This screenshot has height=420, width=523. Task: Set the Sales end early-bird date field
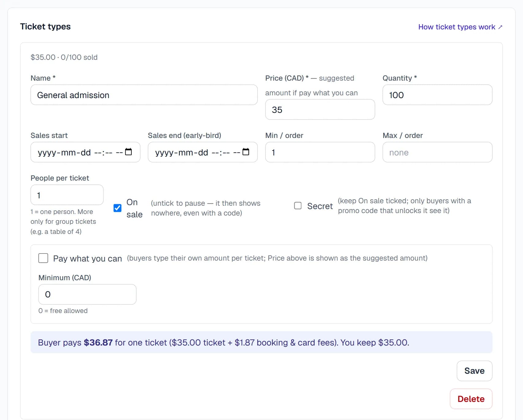click(x=203, y=152)
